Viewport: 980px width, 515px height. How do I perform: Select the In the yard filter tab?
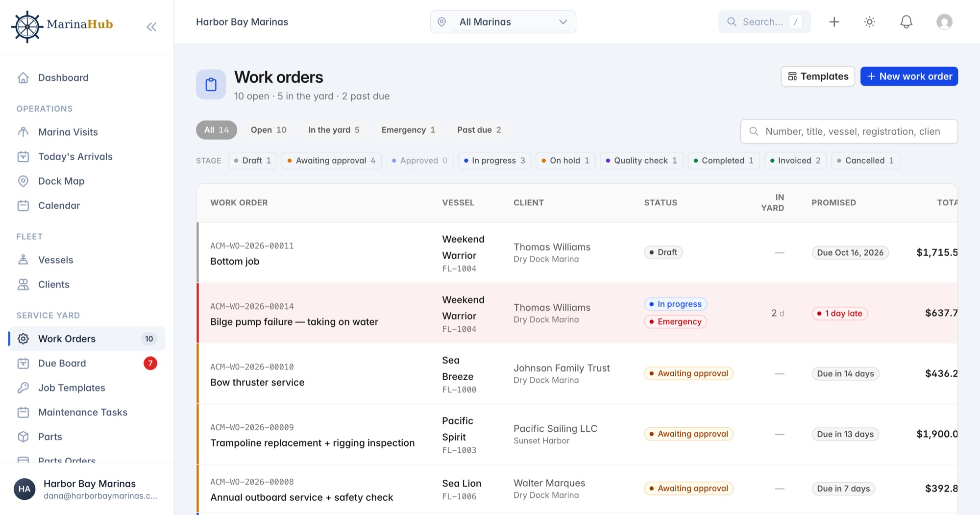pos(334,130)
